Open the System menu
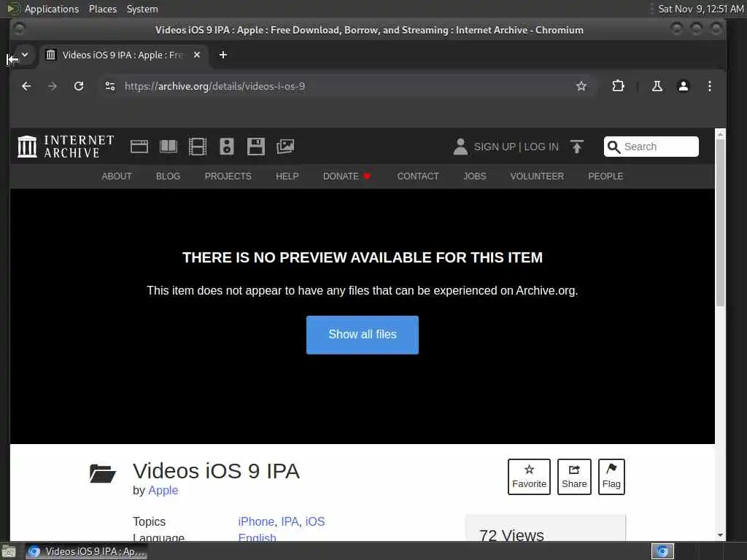This screenshot has width=747, height=560. pyautogui.click(x=142, y=9)
